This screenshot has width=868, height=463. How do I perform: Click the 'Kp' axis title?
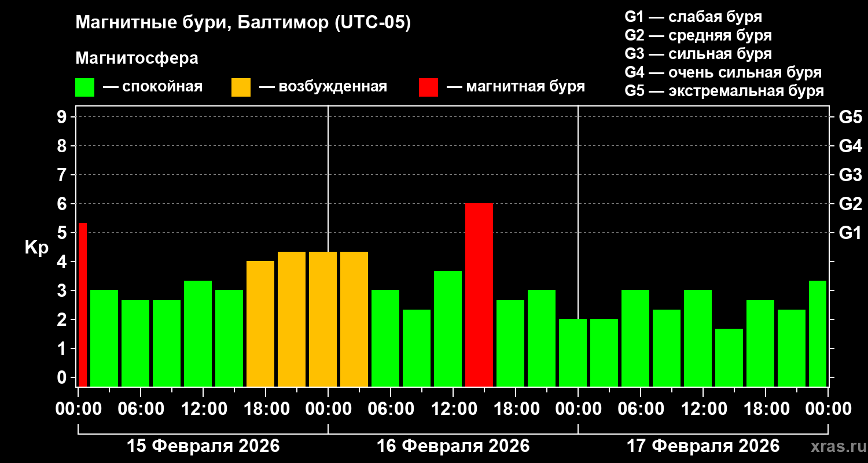tap(36, 247)
